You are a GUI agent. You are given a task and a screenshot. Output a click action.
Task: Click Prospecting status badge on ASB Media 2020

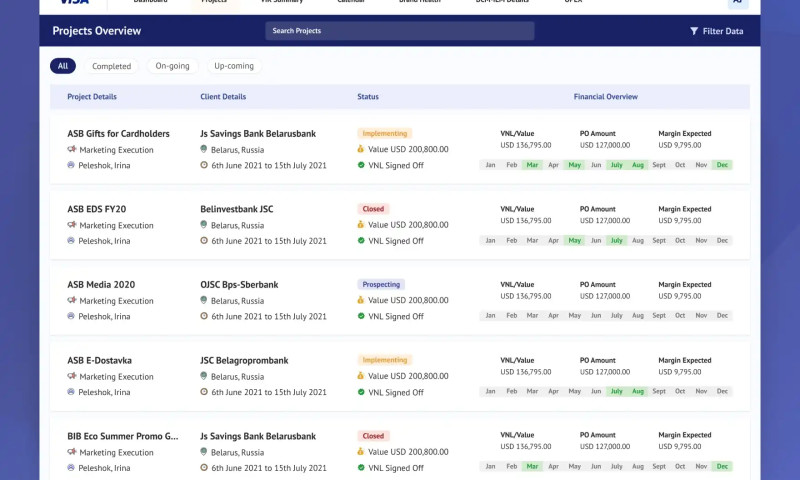(x=383, y=284)
